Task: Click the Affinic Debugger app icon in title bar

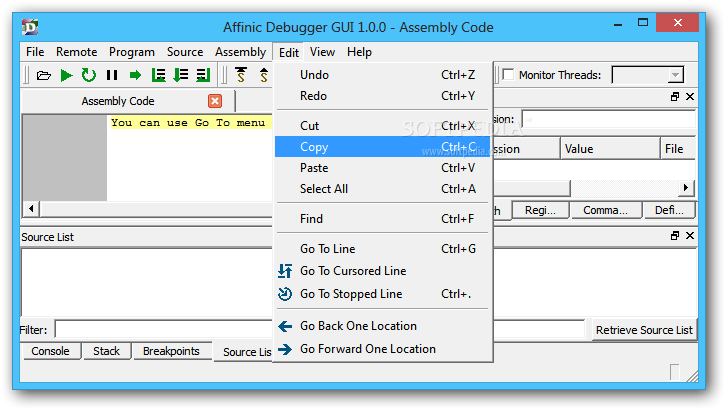Action: click(x=30, y=27)
